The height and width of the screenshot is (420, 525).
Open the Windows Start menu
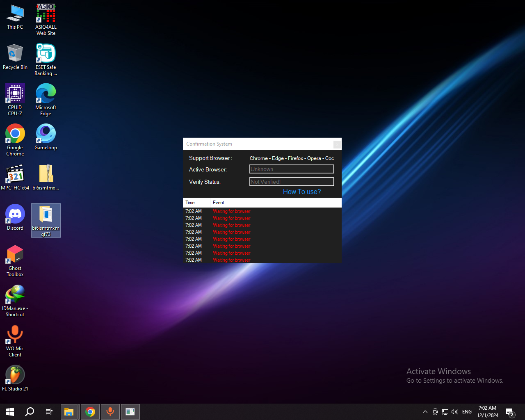click(10, 412)
